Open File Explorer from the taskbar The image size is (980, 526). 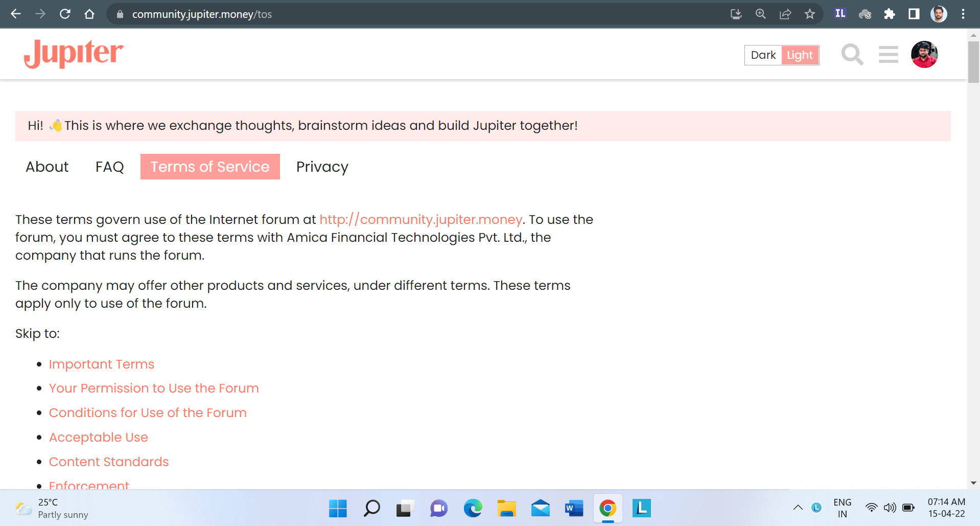click(x=506, y=508)
